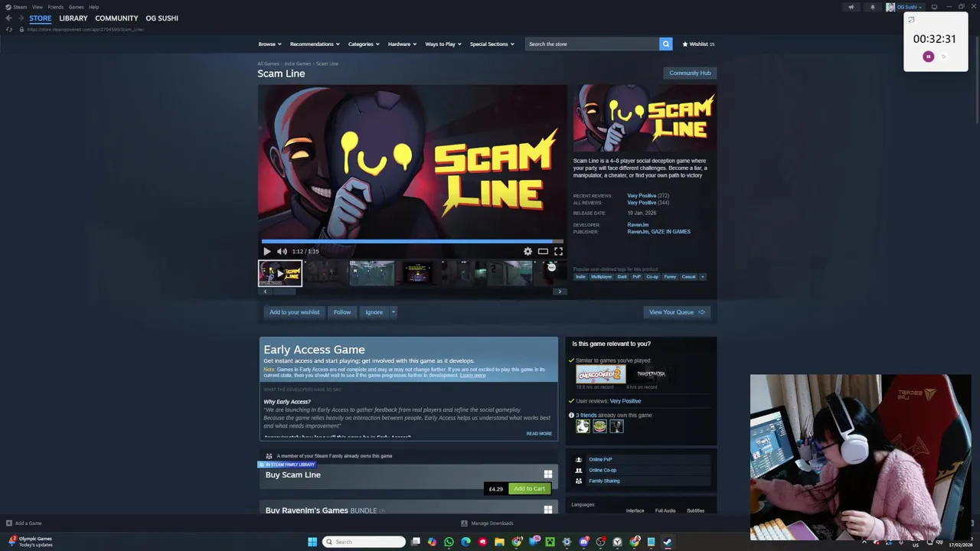Click the Indie tag
Screen dimensions: 980x551
click(580, 276)
